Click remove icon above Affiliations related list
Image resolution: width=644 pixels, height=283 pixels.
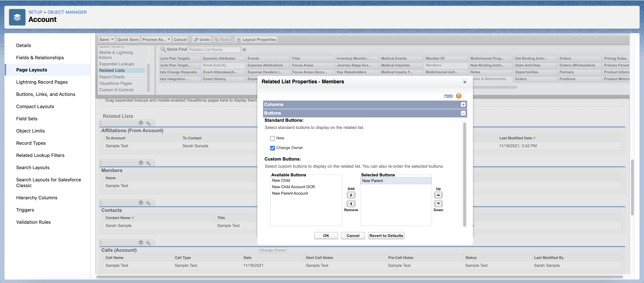141,123
